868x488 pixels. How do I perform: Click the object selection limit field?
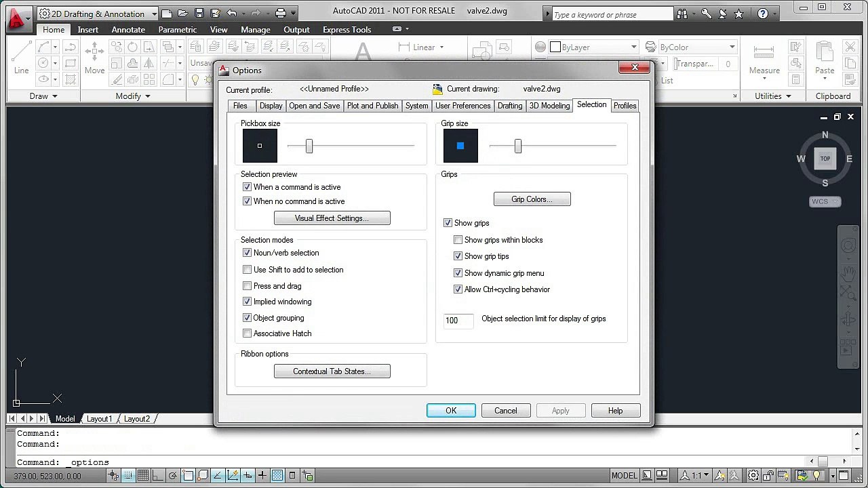click(x=458, y=320)
